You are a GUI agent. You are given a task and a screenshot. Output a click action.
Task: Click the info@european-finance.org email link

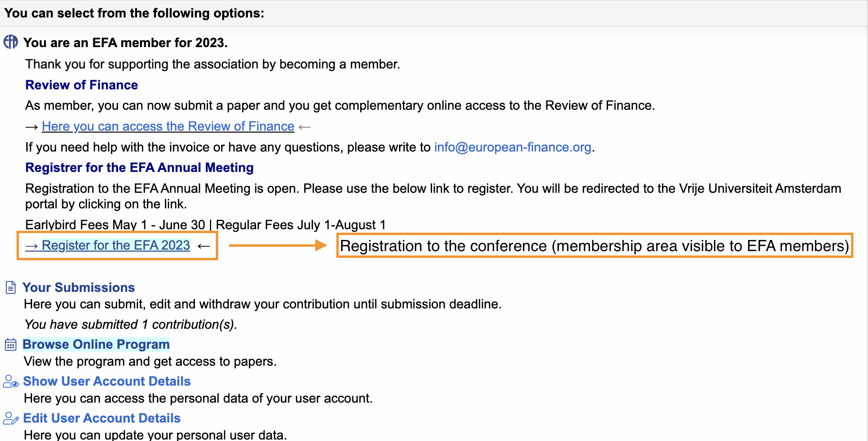[x=512, y=147]
